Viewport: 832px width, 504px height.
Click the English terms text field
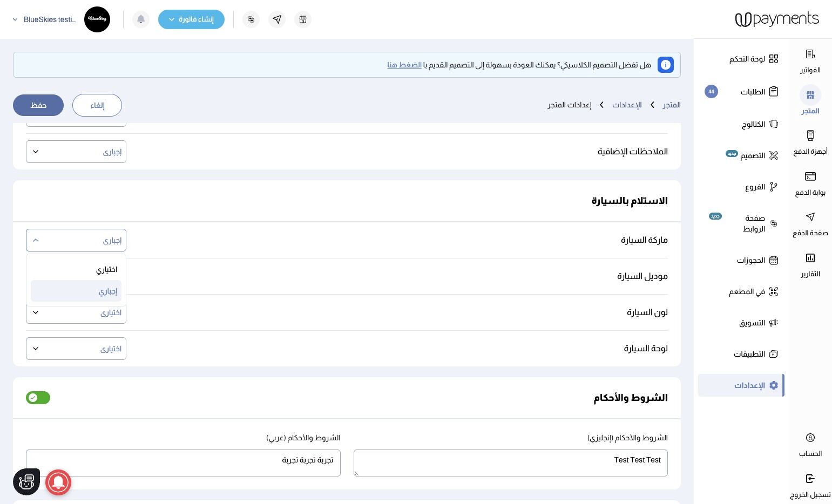point(511,463)
